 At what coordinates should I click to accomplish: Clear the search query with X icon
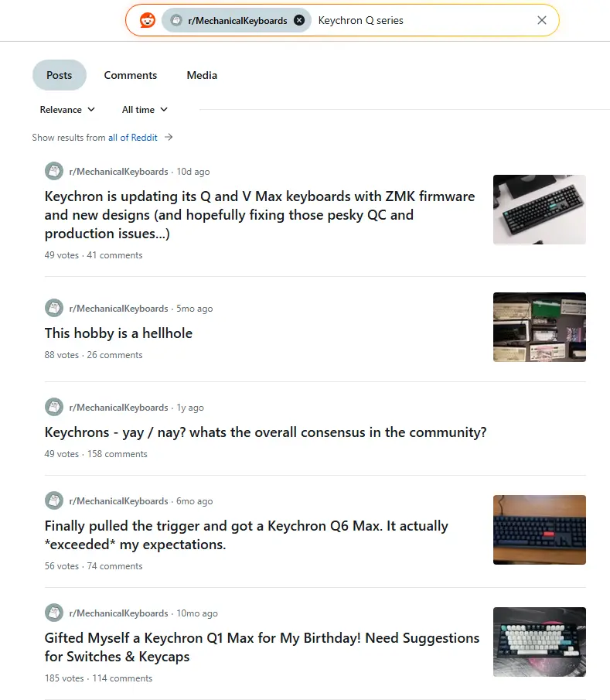pos(542,20)
